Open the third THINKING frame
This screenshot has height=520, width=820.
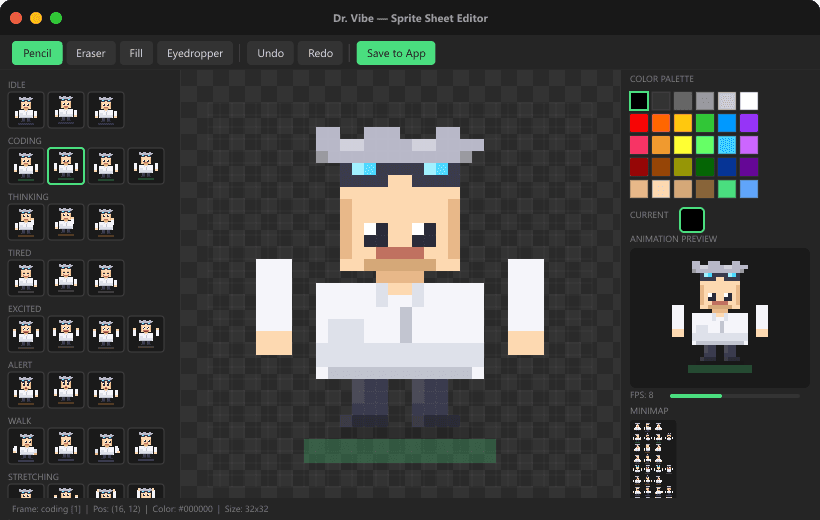(x=106, y=222)
